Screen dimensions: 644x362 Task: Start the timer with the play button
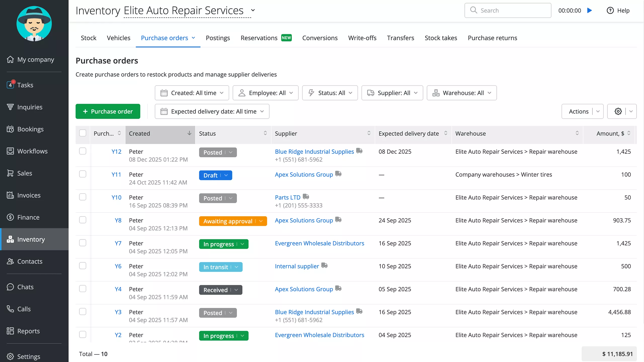[x=590, y=10]
